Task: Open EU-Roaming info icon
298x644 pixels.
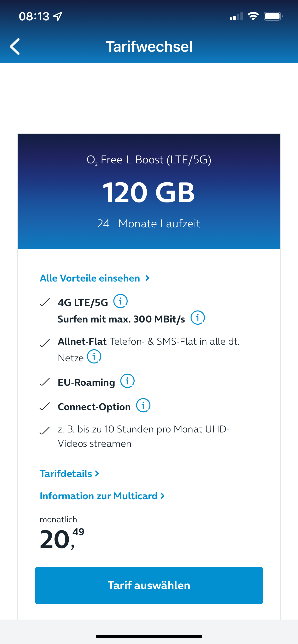Action: (x=127, y=381)
